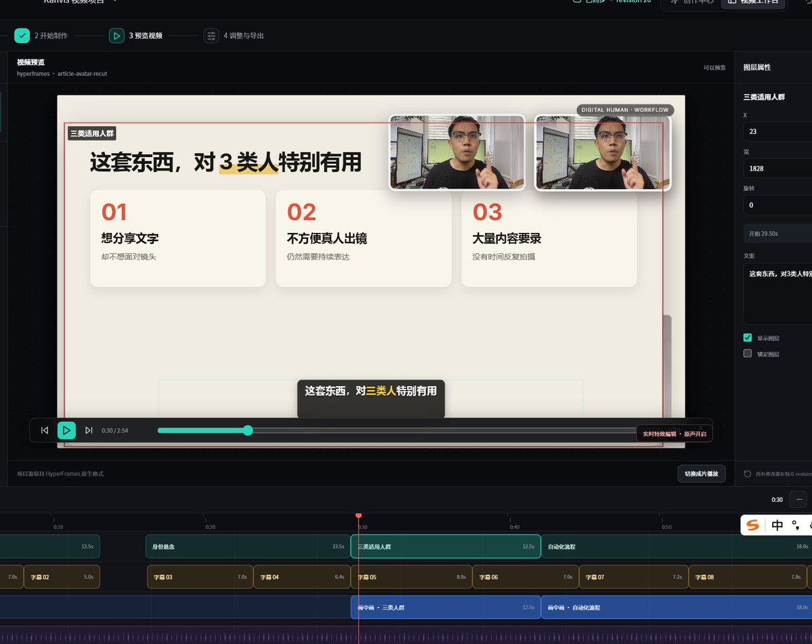Click the headline 这套东西，对3类人特别有用

click(x=226, y=162)
